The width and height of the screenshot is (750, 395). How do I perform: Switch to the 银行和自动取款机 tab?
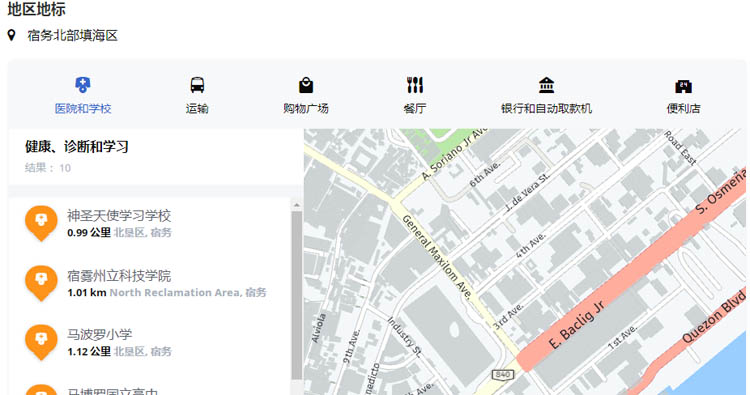(x=546, y=109)
